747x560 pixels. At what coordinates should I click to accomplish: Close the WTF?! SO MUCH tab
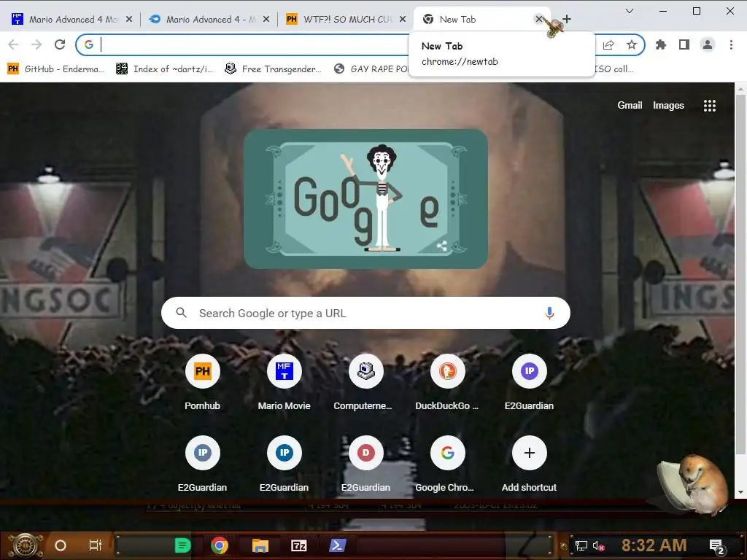403,19
